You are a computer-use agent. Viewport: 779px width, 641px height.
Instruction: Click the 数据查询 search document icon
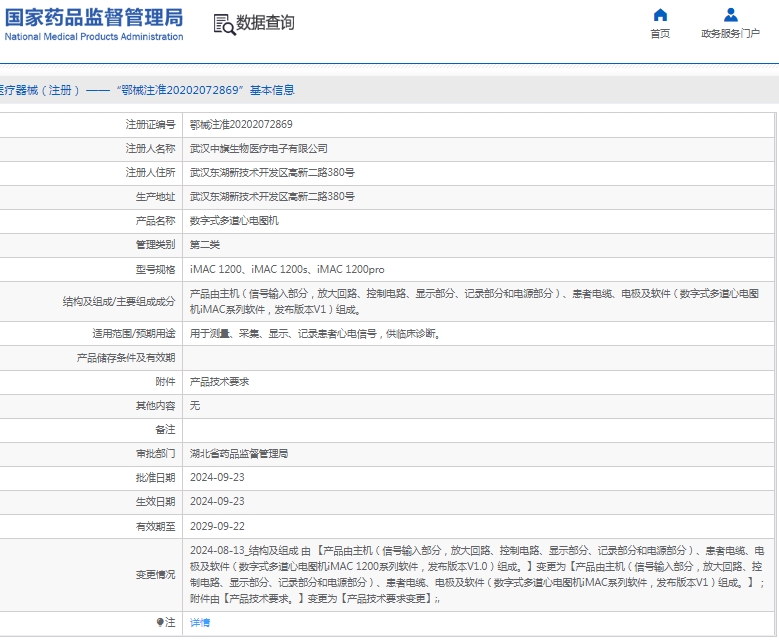[224, 24]
